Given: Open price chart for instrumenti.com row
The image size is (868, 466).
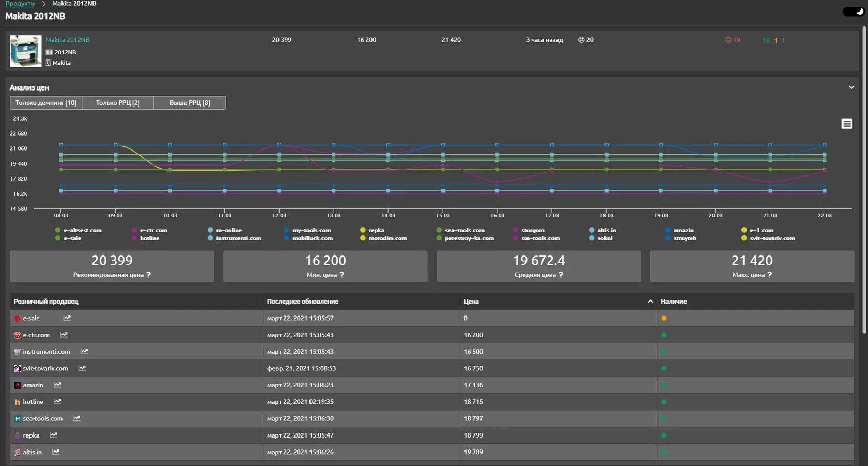Looking at the screenshot, I should (x=84, y=352).
